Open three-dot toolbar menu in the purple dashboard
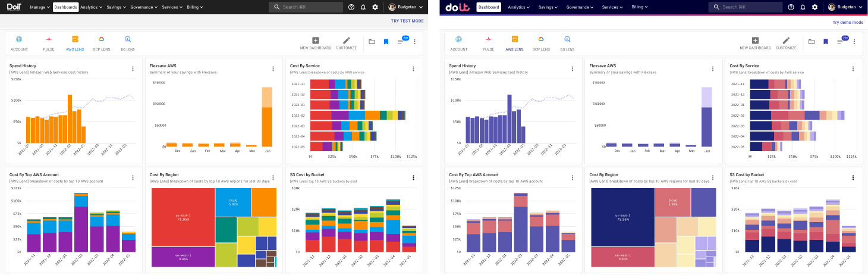Viewport: 868px width, 275px height. click(x=854, y=42)
